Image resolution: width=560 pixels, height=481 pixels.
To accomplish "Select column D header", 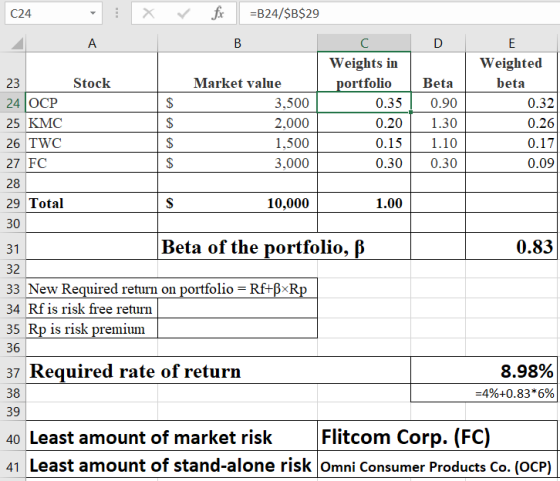I will click(x=438, y=44).
